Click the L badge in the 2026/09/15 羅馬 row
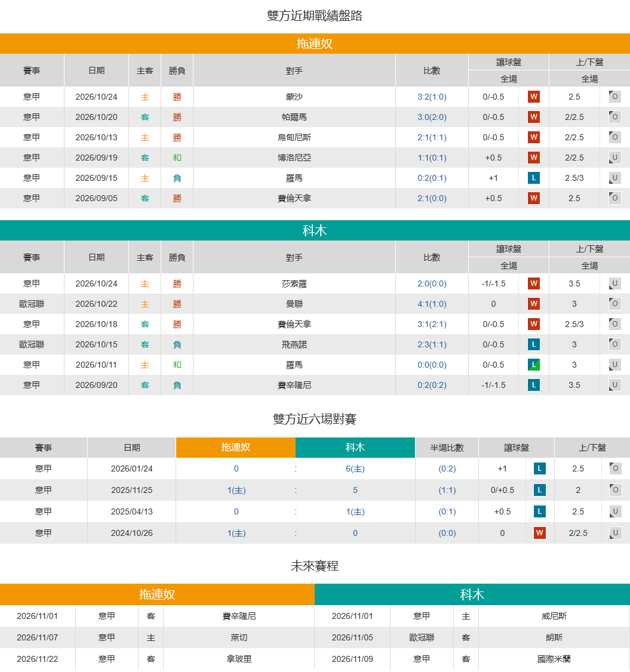 point(533,178)
